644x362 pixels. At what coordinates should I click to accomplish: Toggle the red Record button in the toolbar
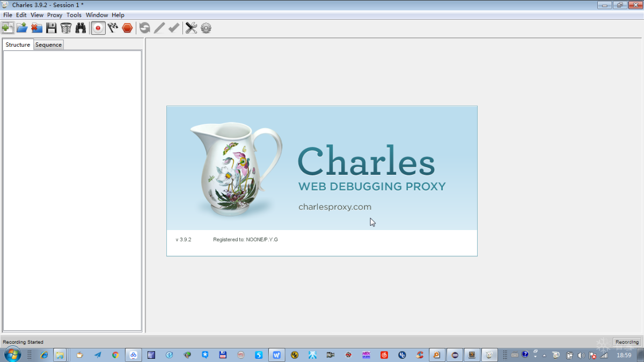pyautogui.click(x=98, y=28)
